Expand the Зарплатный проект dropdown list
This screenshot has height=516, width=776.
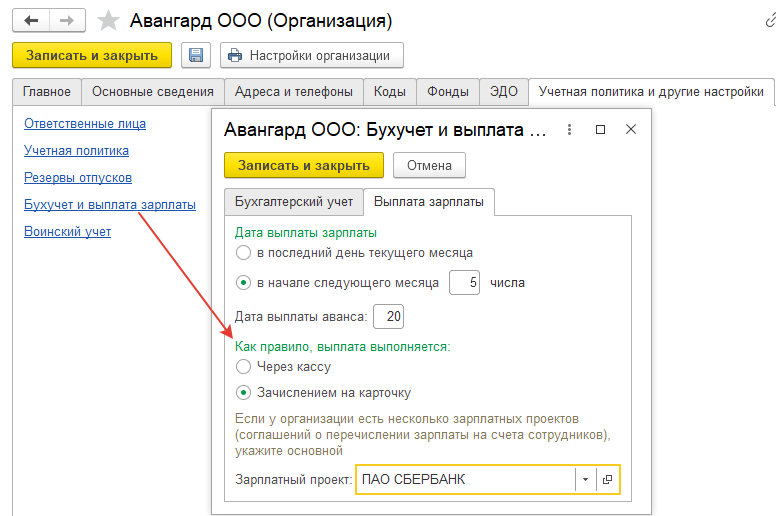pyautogui.click(x=584, y=480)
